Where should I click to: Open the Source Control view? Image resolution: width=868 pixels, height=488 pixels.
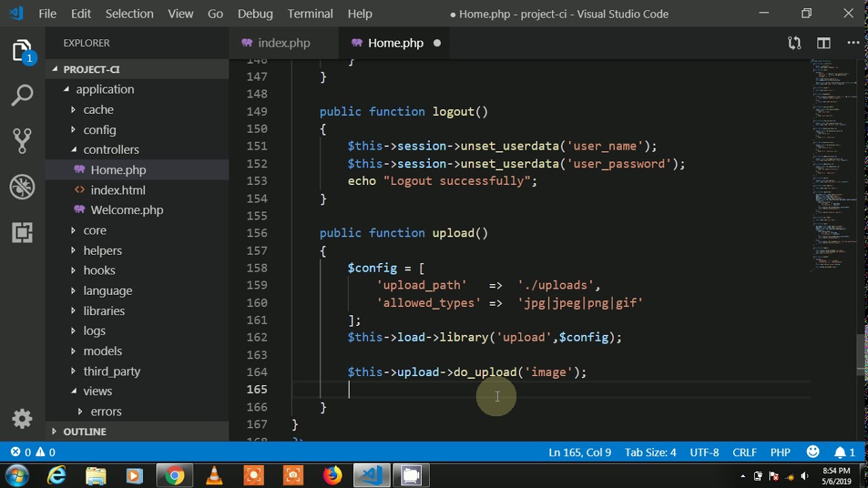[22, 140]
